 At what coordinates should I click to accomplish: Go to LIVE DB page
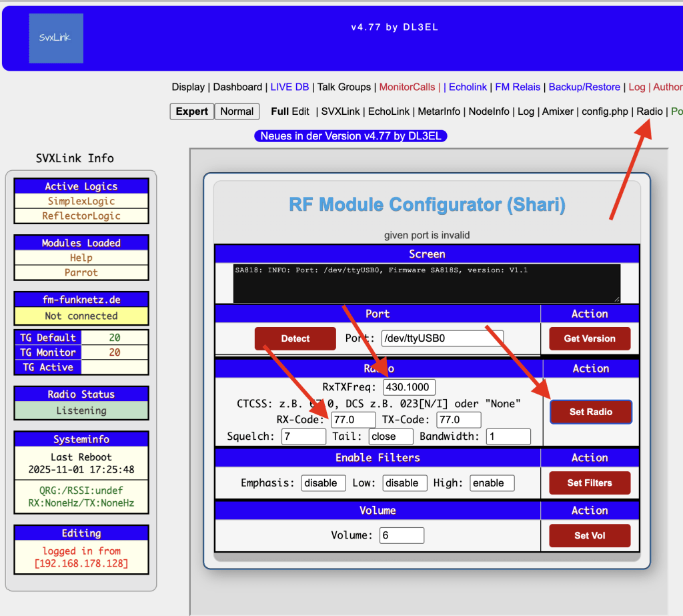(289, 87)
